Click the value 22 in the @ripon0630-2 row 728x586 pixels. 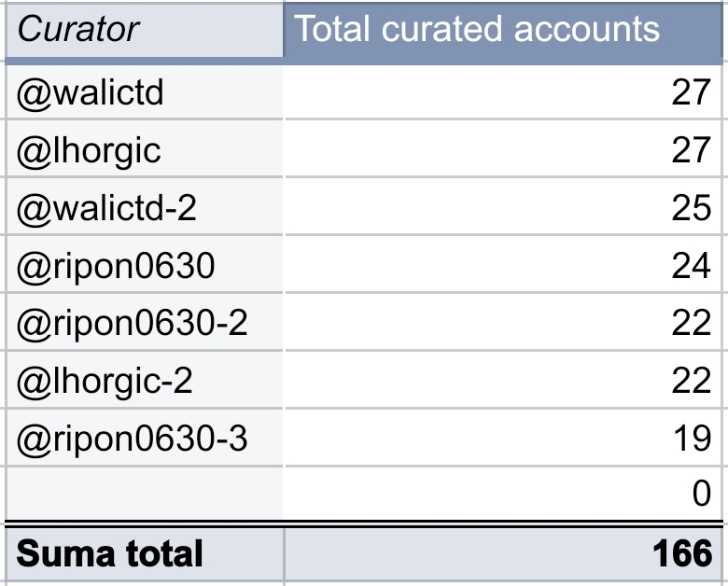click(x=691, y=324)
